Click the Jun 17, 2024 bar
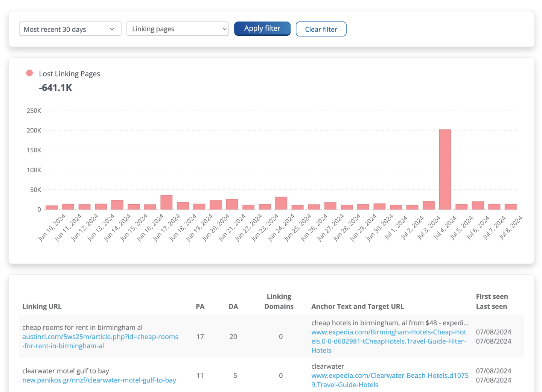Image resolution: width=542 pixels, height=392 pixels. click(x=166, y=202)
